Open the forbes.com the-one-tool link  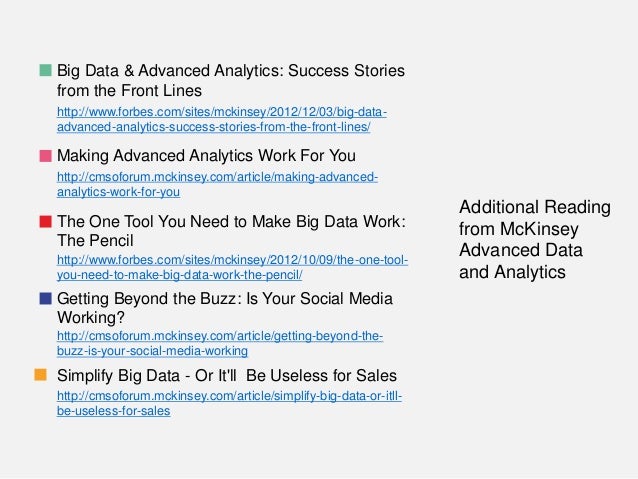[232, 260]
